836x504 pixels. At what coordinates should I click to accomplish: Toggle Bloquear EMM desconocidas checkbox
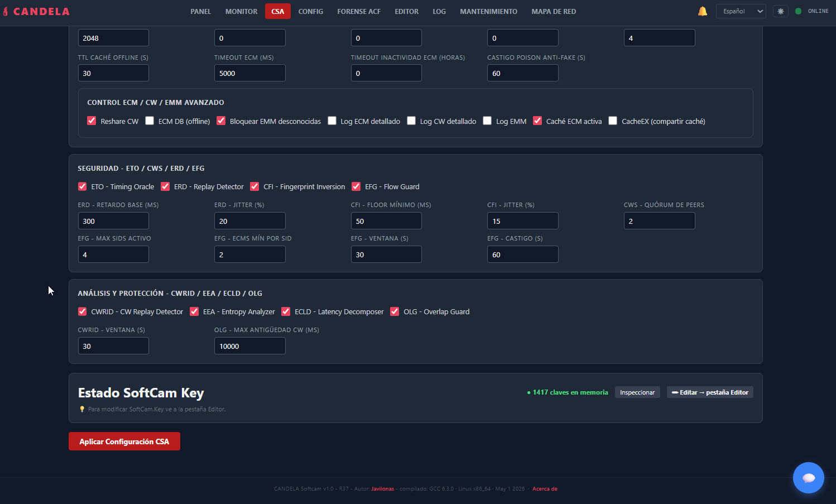click(x=221, y=121)
